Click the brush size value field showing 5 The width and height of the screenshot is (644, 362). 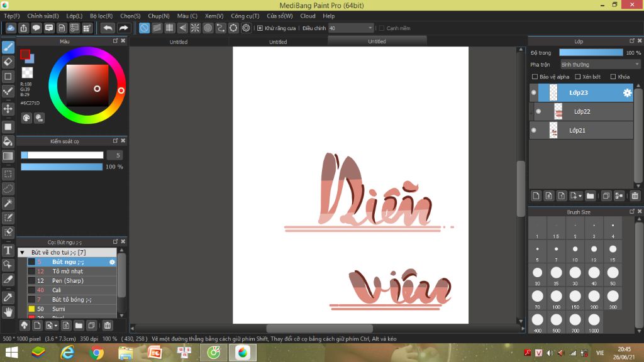click(x=115, y=155)
